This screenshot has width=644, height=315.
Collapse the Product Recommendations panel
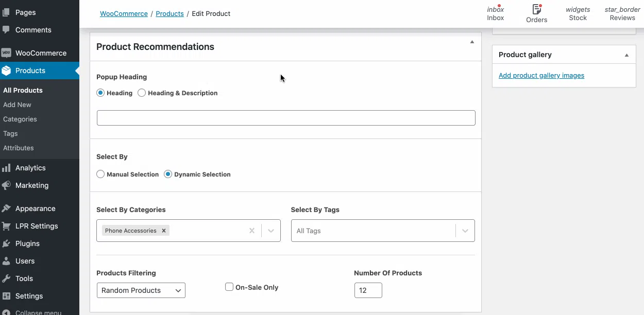472,42
